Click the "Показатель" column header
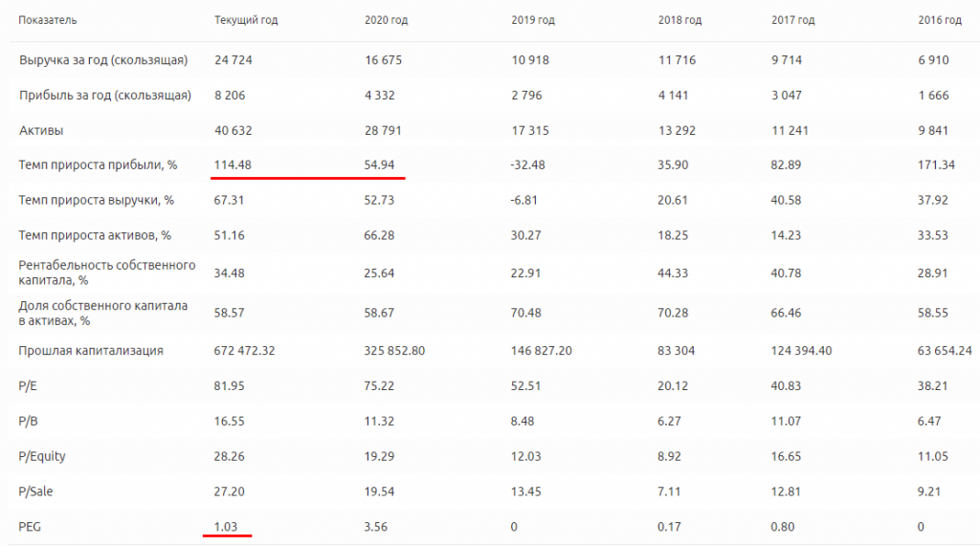Image resolution: width=980 pixels, height=546 pixels. [48, 20]
